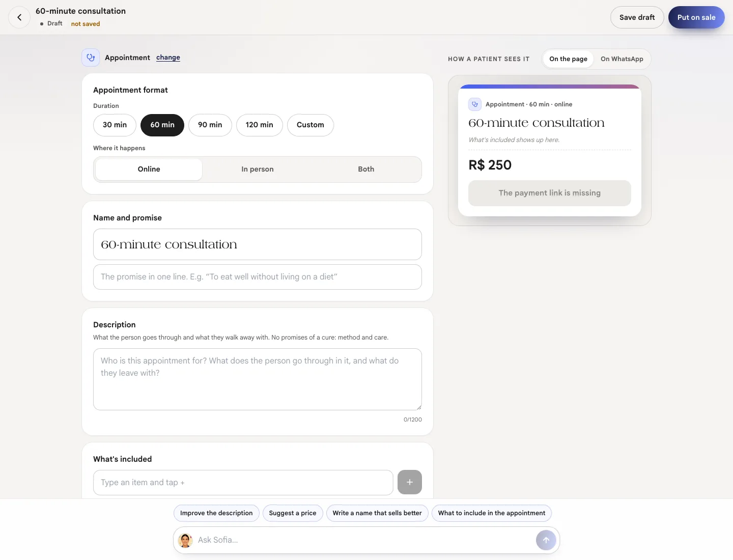The height and width of the screenshot is (560, 733).
Task: Click into the Description text area
Action: [x=258, y=379]
